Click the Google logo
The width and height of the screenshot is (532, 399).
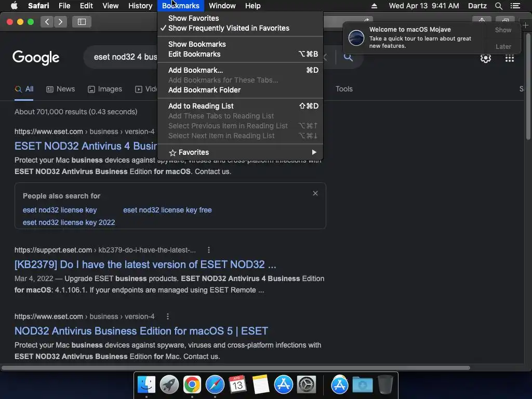(x=36, y=57)
